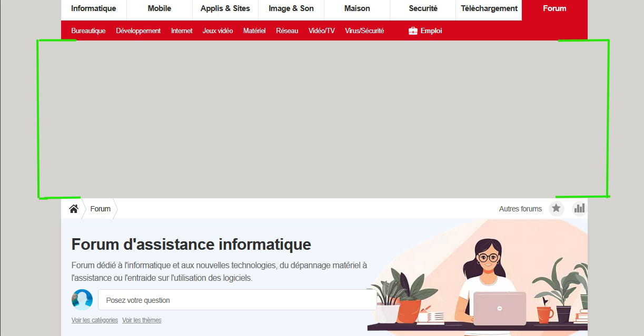Open the Applis & Sites section
The width and height of the screenshot is (644, 336).
coord(225,8)
